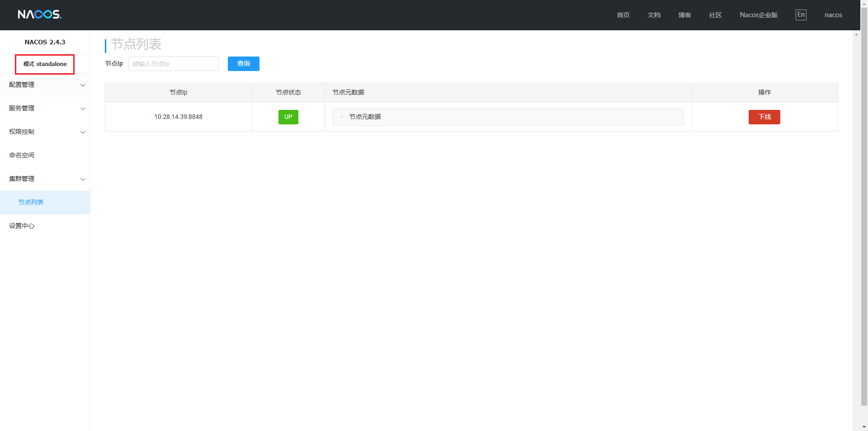Open 命名空间 in the sidebar
Viewport: 868px width, 431px height.
[22, 155]
